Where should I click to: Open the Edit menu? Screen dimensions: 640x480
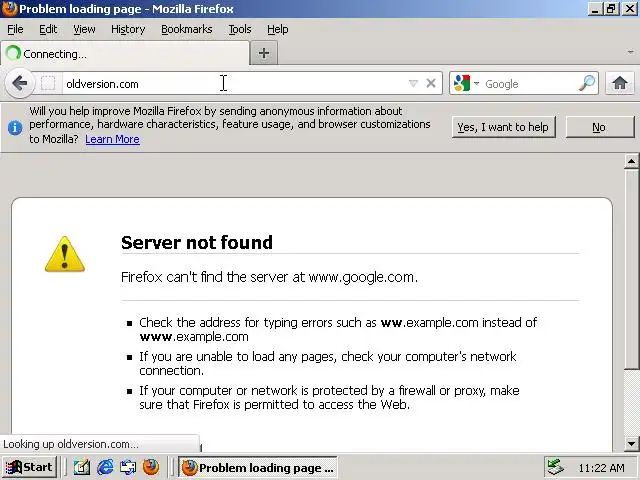[x=48, y=29]
